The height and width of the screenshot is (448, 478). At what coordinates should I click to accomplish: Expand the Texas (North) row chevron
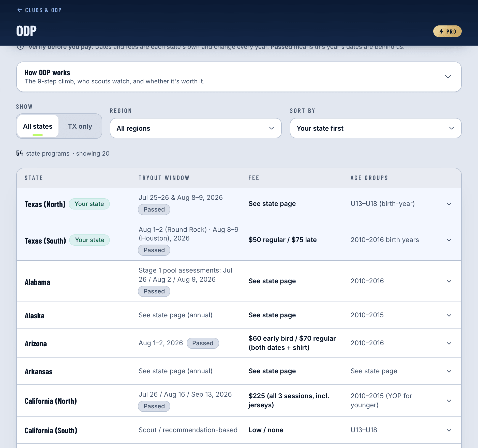click(449, 204)
